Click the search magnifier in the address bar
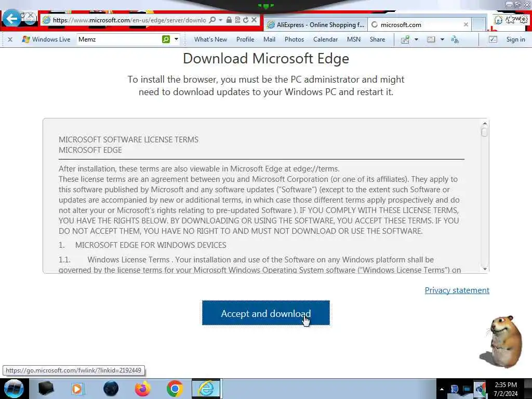The width and height of the screenshot is (532, 399). point(212,20)
